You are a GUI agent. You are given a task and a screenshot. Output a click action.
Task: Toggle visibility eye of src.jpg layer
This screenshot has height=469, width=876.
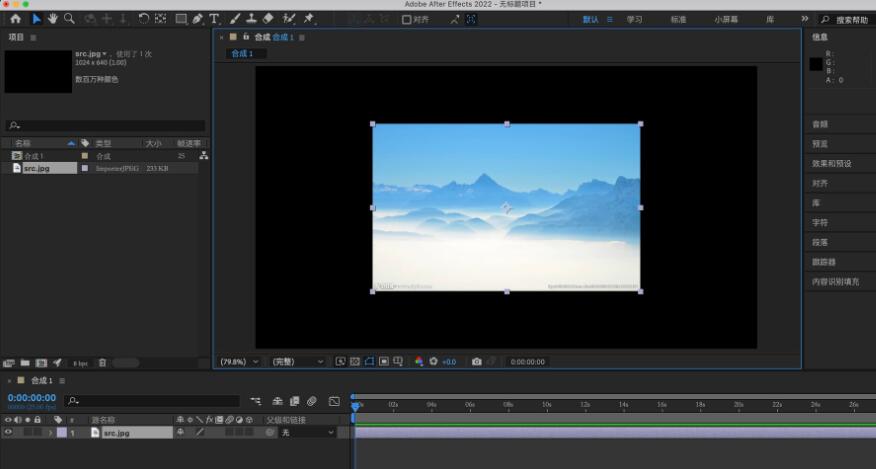pyautogui.click(x=8, y=433)
